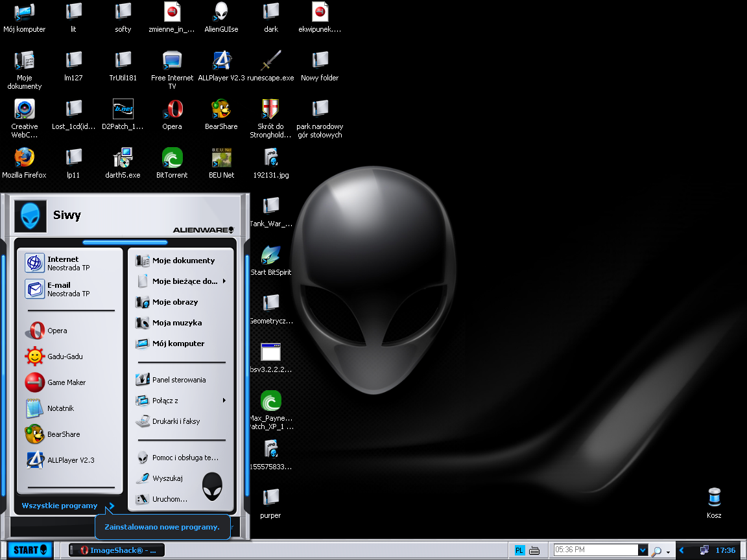747x560 pixels.
Task: Launch Start BitSpirit desktop shortcut
Action: pos(270,255)
